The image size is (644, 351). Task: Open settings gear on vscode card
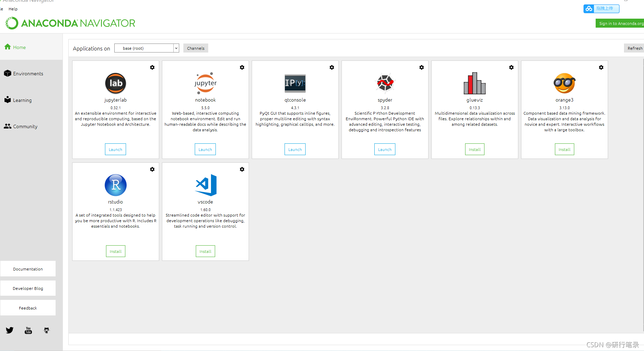coord(242,169)
